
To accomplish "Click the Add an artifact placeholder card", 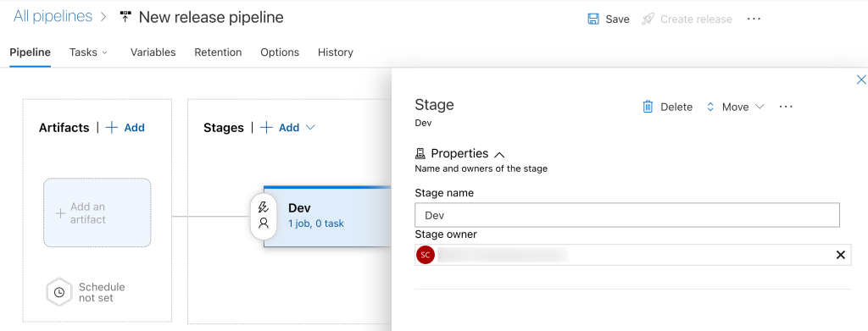I will coord(97,212).
